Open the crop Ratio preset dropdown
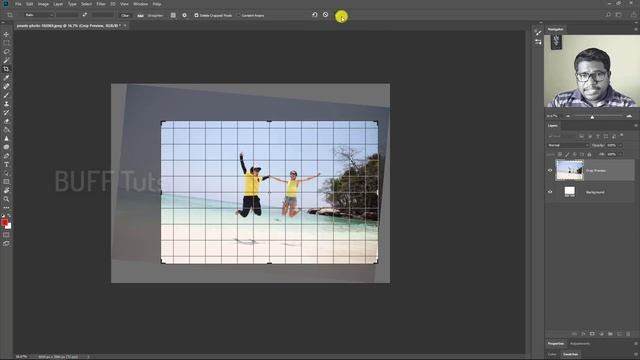 [x=39, y=15]
